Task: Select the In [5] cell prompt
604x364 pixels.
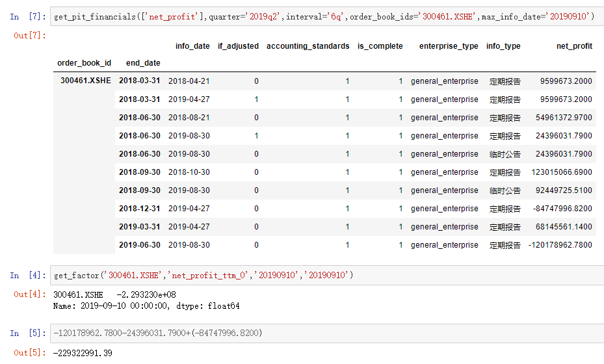Action: (x=28, y=333)
